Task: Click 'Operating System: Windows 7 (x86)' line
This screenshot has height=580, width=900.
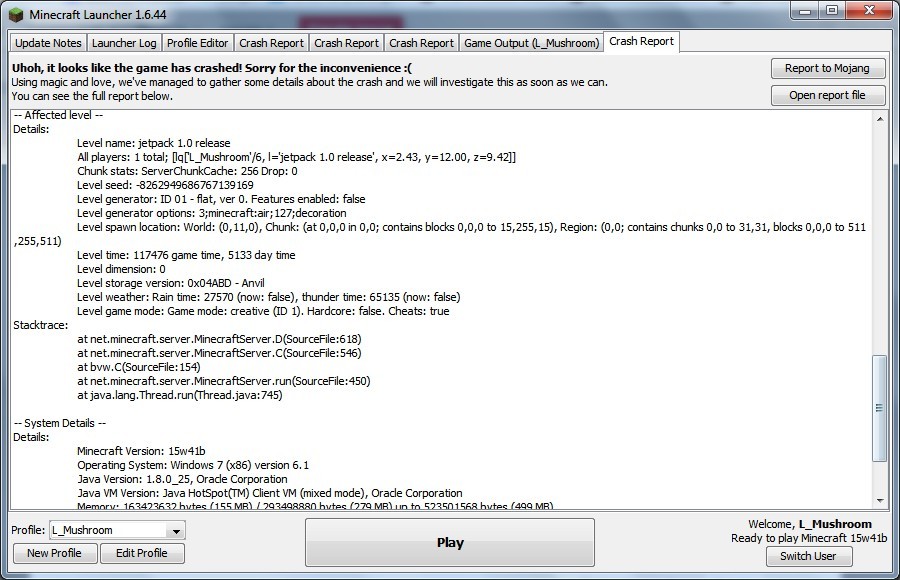Action: point(193,465)
